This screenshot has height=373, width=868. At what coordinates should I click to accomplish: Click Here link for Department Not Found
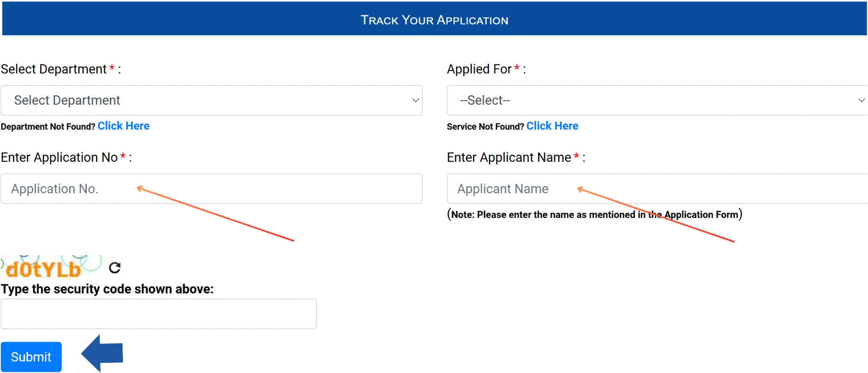(123, 126)
